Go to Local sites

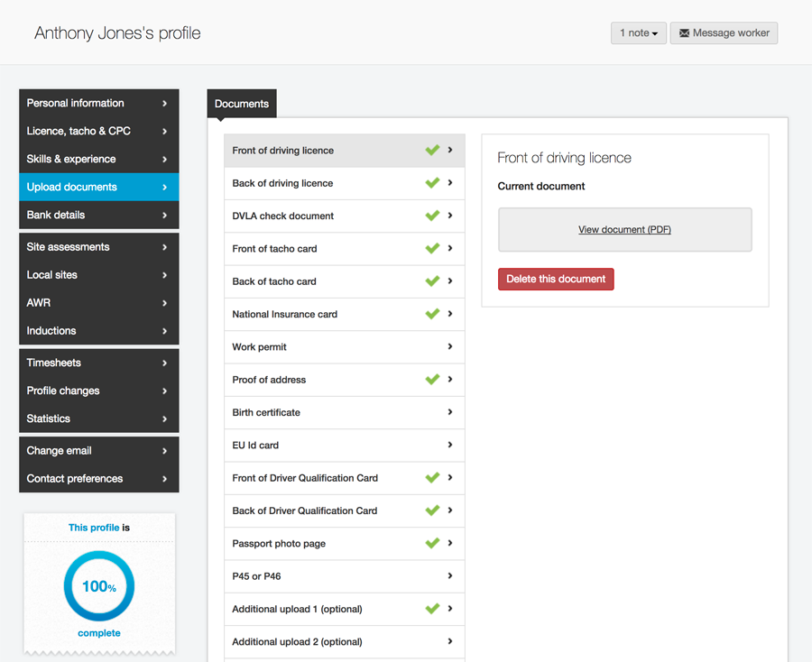coord(99,275)
